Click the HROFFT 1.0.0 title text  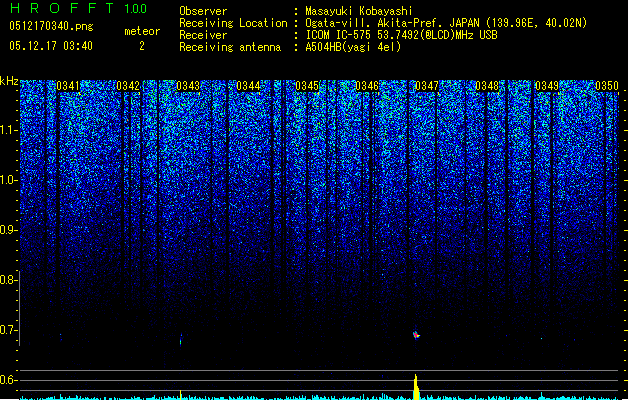point(79,8)
